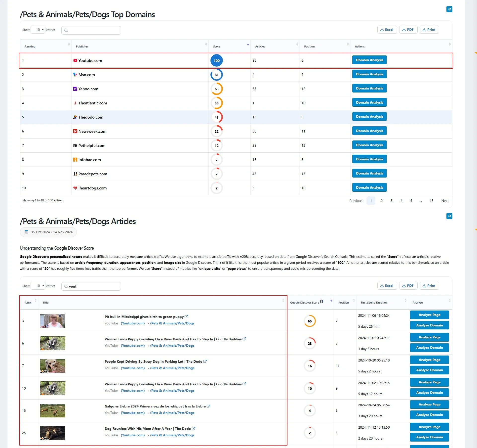The image size is (477, 448).
Task: Click calendar icon in the date range selector
Action: [x=26, y=232]
